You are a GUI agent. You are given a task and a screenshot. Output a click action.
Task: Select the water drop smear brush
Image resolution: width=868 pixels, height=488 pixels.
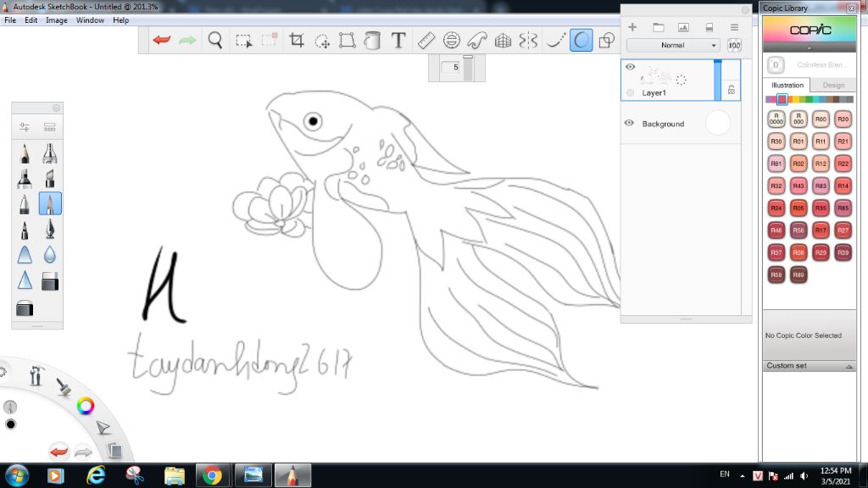point(50,254)
